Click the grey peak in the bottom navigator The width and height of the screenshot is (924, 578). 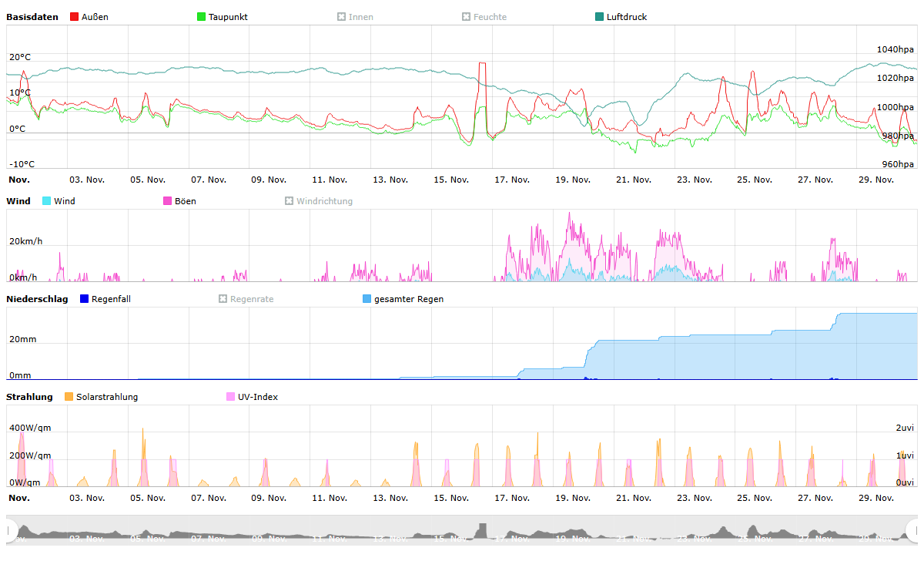coord(483,529)
